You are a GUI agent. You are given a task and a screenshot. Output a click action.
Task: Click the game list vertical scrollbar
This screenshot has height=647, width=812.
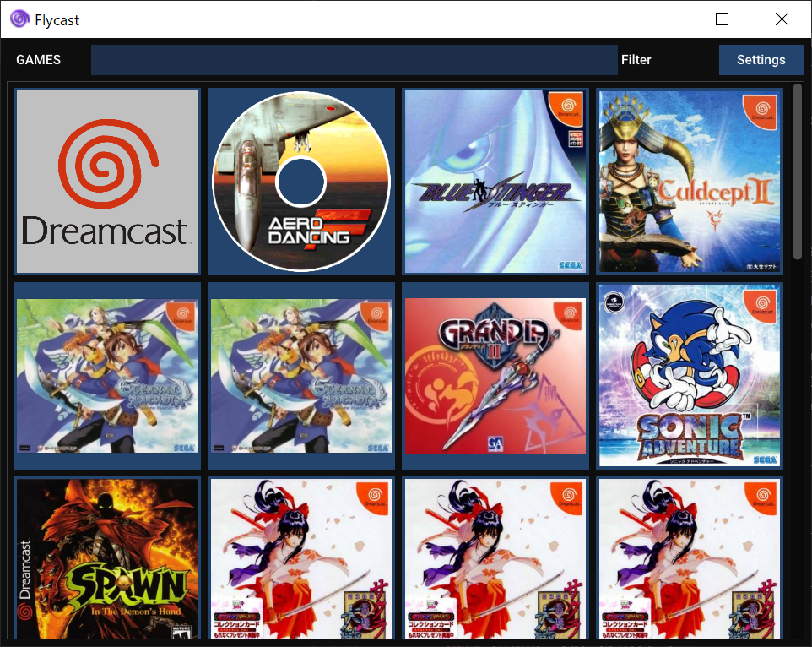[x=798, y=171]
